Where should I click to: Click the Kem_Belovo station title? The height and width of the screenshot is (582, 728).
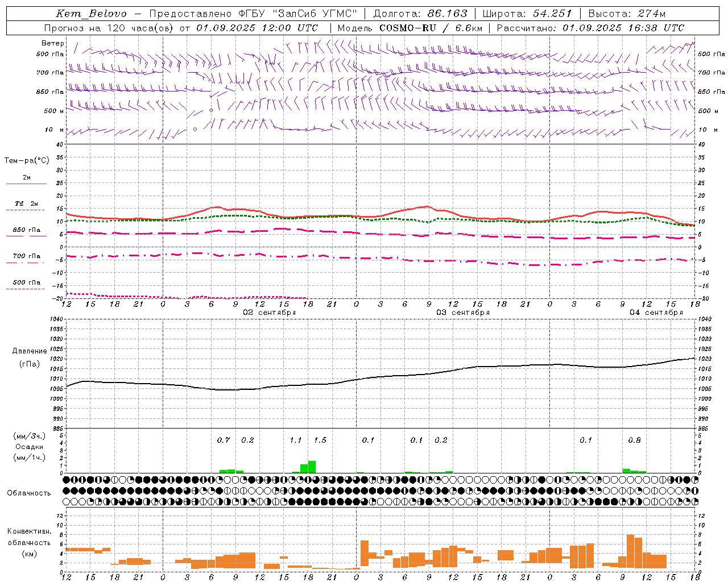click(92, 14)
